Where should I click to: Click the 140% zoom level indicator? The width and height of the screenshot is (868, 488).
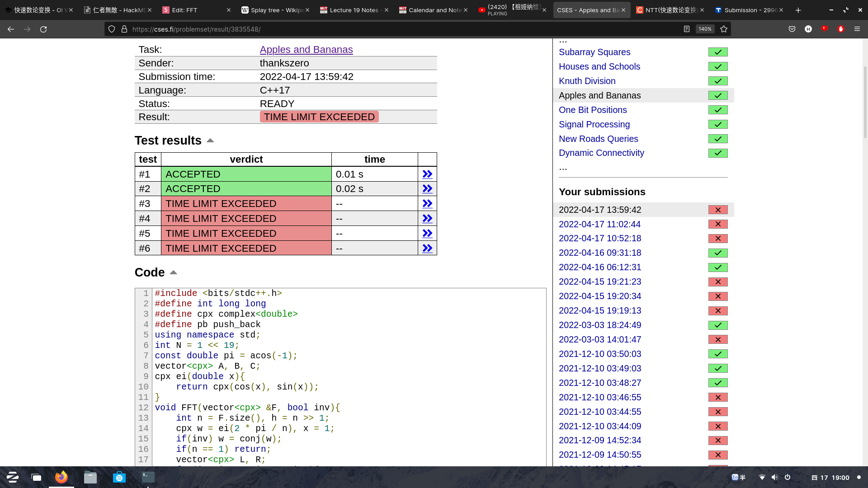[x=705, y=29]
